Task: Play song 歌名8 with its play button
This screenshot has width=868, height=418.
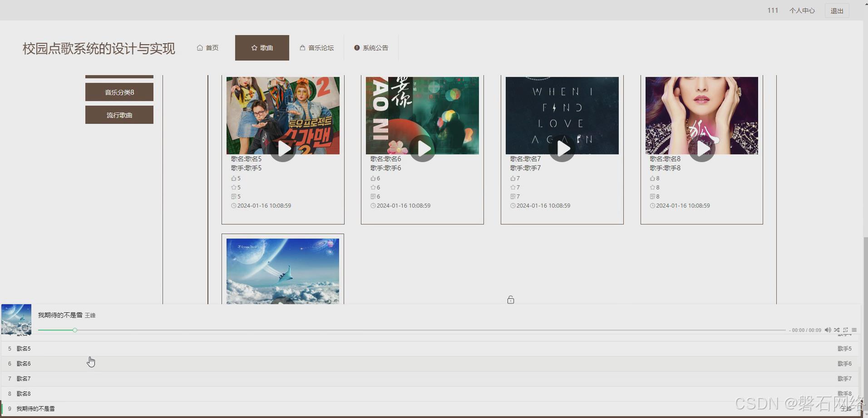Action: [702, 149]
